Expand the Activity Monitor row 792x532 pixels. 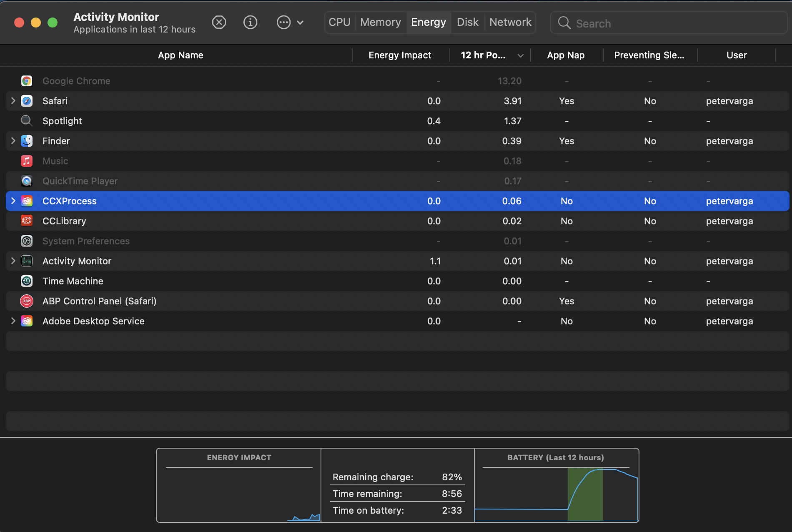pyautogui.click(x=13, y=261)
